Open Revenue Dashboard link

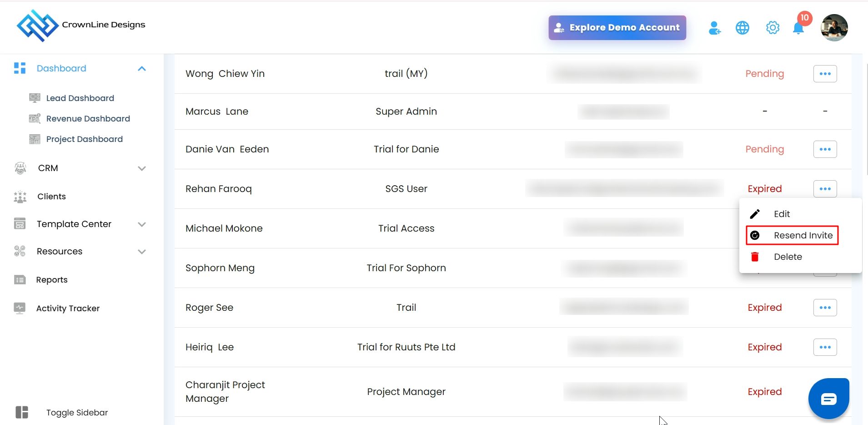pos(88,119)
